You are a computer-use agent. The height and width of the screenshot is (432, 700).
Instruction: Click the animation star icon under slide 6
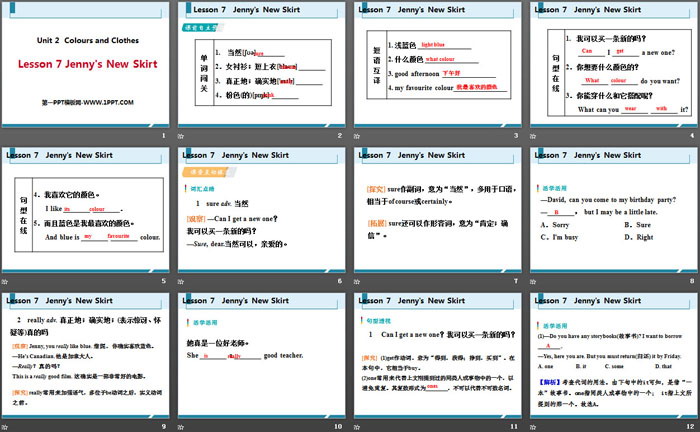pyautogui.click(x=181, y=282)
